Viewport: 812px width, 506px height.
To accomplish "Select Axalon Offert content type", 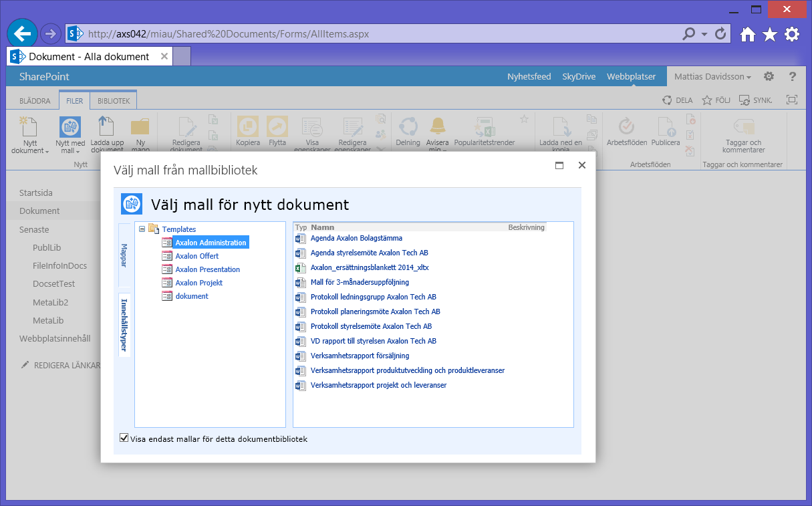I will [197, 256].
